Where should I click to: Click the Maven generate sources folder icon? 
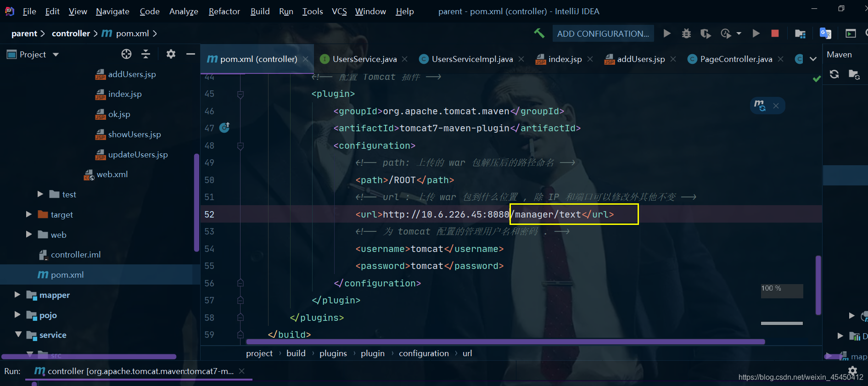click(854, 74)
